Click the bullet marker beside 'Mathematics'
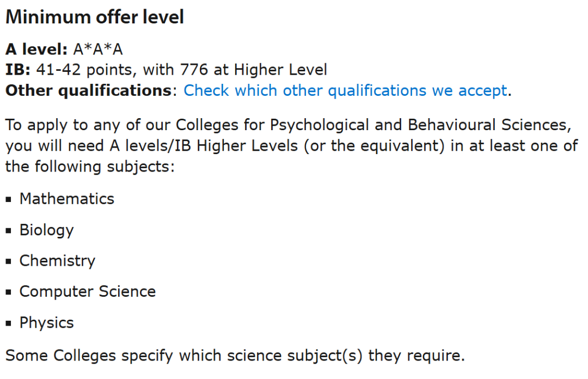This screenshot has height=379, width=588. (9, 200)
